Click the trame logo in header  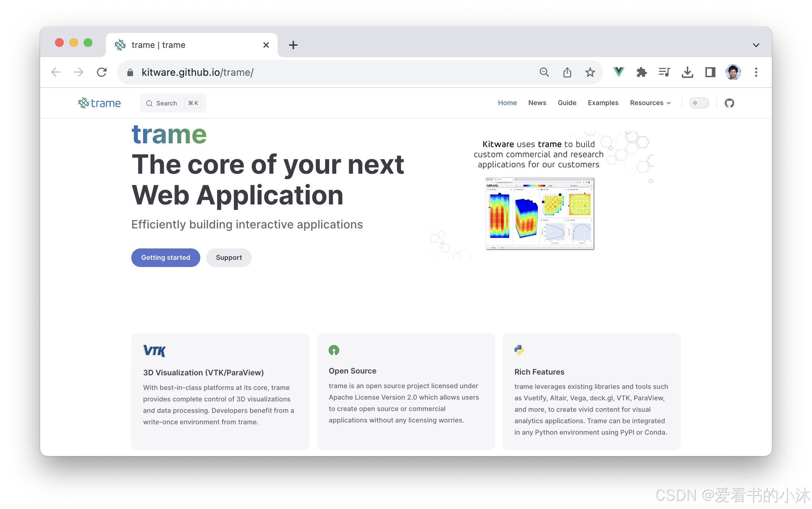[99, 103]
